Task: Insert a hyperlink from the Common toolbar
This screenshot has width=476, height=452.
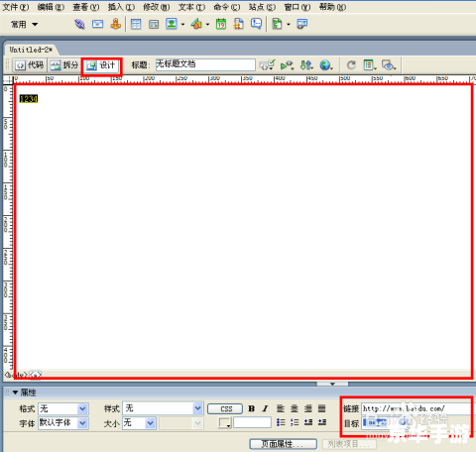Action: tap(79, 24)
